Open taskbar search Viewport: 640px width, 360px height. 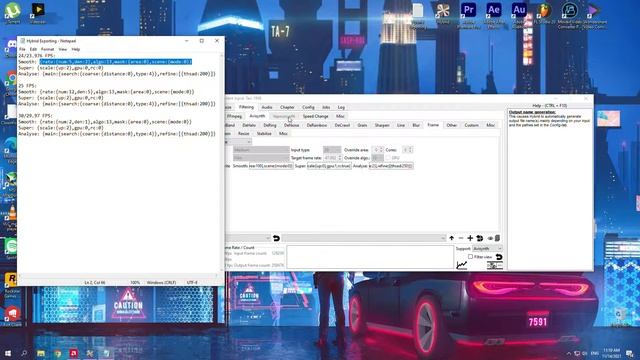point(24,353)
